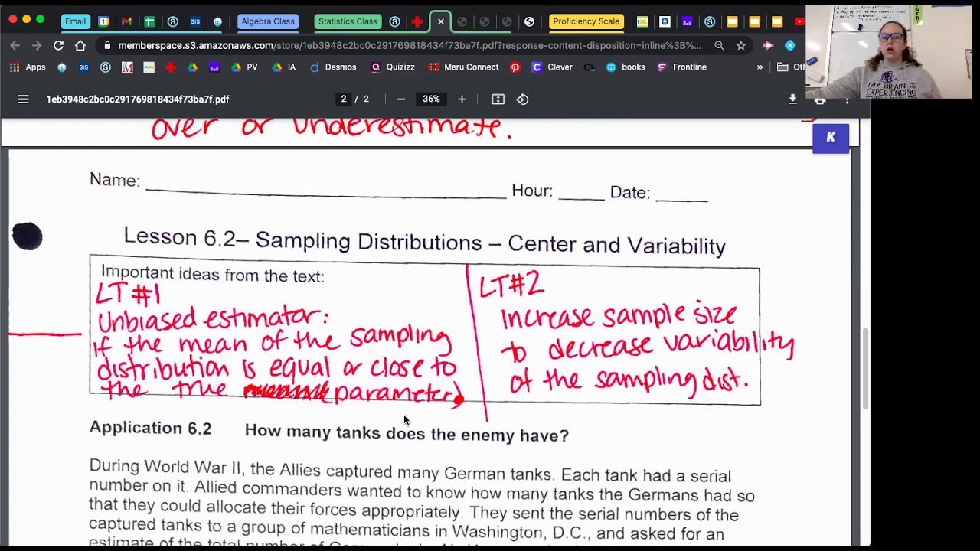
Task: Open the Meru Connect bookmark
Action: tap(463, 67)
